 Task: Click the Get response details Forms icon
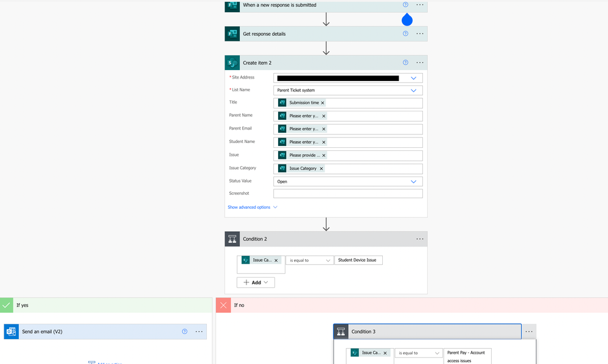[x=232, y=33]
